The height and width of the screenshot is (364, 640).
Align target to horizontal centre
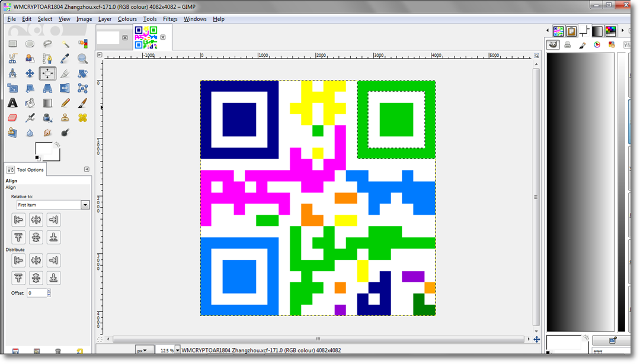[36, 220]
